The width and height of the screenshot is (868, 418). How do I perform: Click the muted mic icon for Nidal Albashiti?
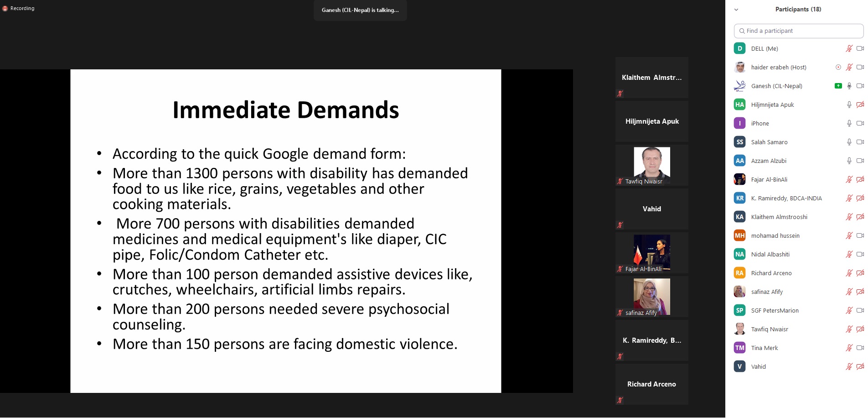coord(849,254)
